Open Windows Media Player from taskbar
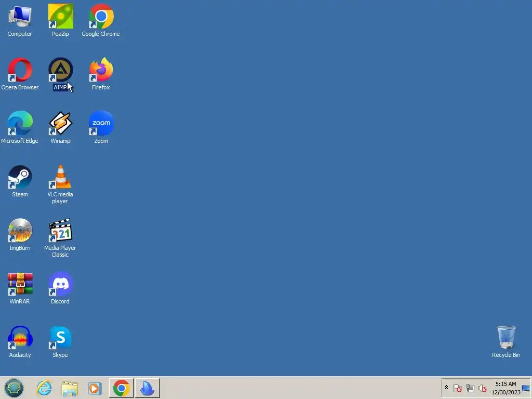This screenshot has width=532, height=399. (x=95, y=388)
